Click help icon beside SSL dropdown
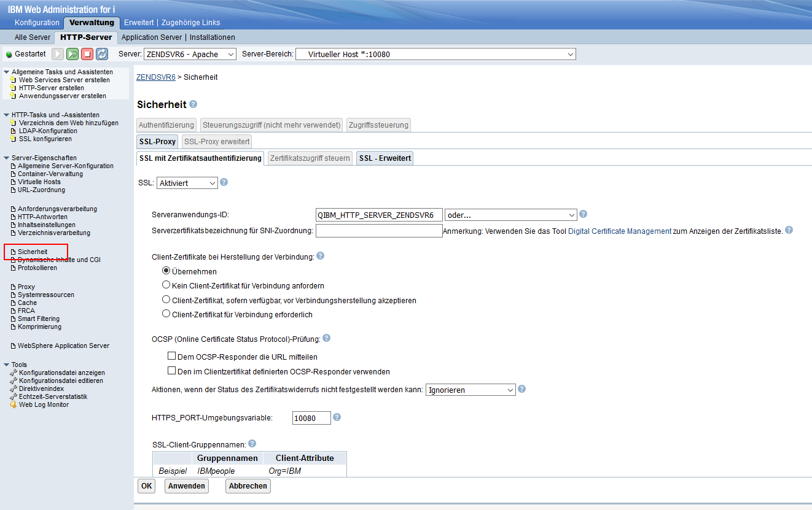The image size is (812, 510). tap(224, 182)
